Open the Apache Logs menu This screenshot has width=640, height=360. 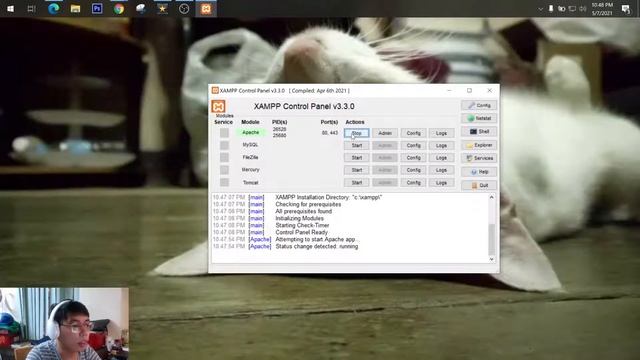[x=442, y=133]
